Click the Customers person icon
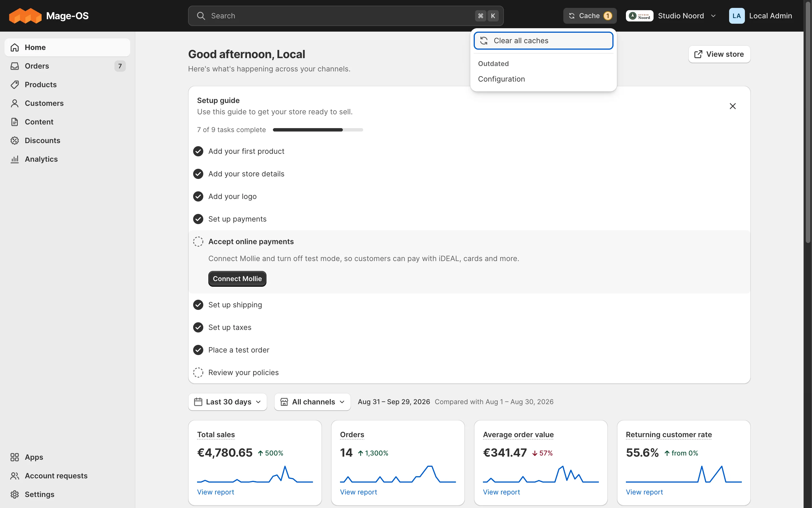 14,103
